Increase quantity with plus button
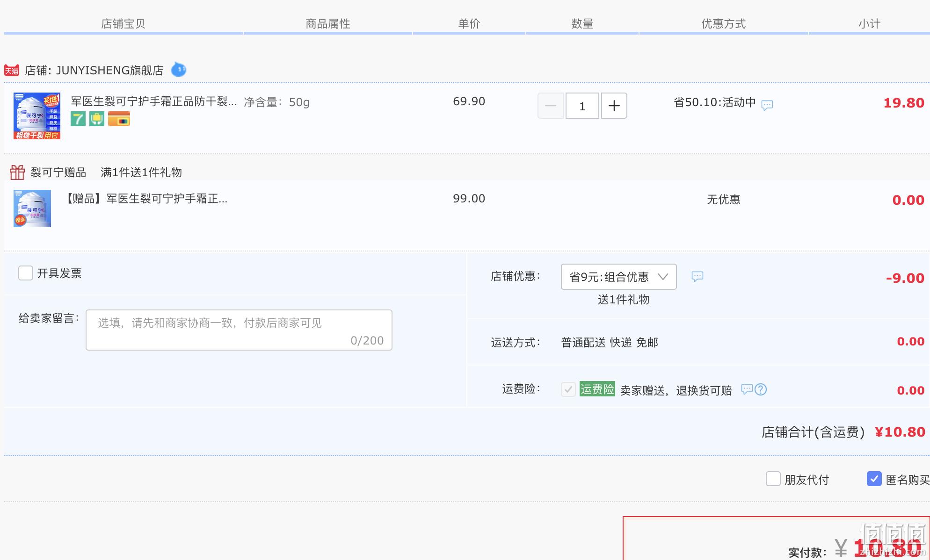930x560 pixels. tap(614, 106)
